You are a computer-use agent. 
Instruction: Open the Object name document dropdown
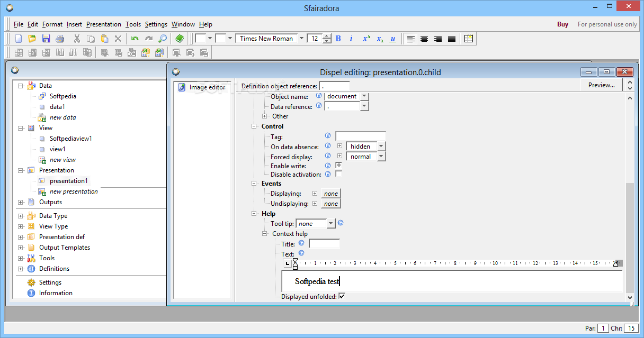tap(363, 96)
